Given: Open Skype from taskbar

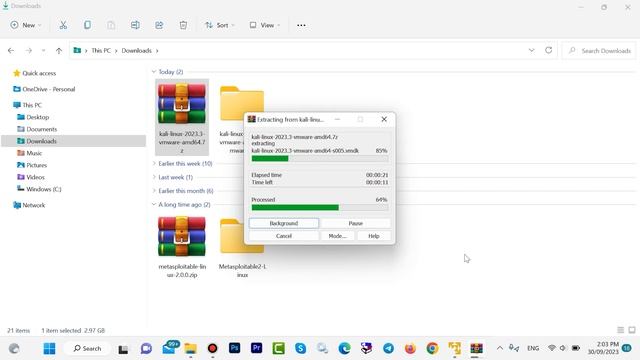Looking at the screenshot, I should click(300, 348).
